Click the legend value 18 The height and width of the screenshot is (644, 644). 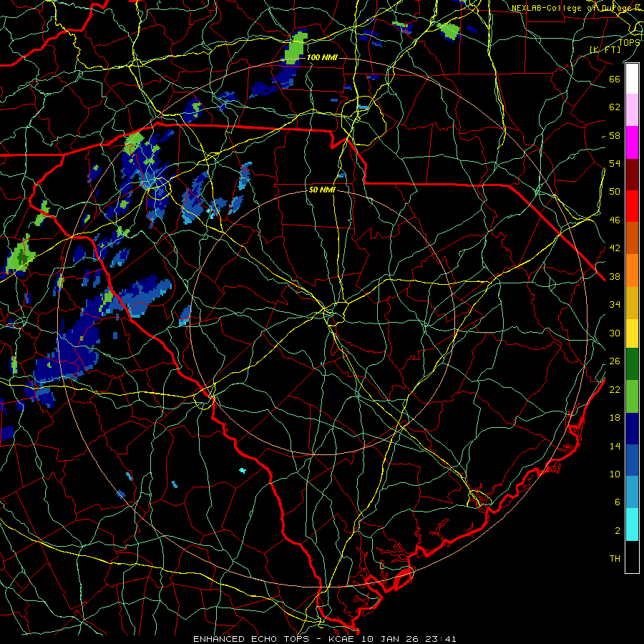pos(615,418)
